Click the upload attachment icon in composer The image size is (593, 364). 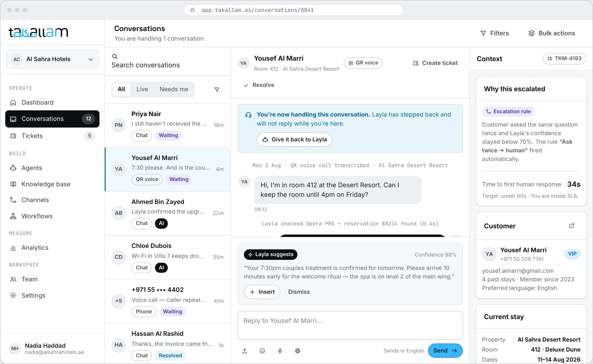tap(245, 351)
